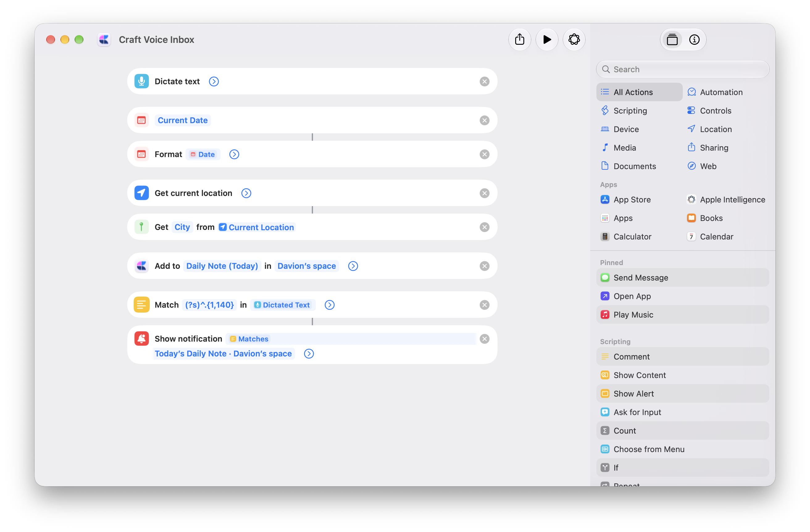Open the Documents category
The height and width of the screenshot is (532, 810).
point(639,166)
